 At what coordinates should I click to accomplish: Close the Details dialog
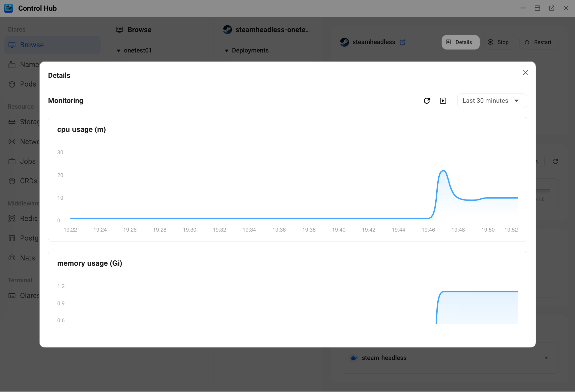(525, 73)
